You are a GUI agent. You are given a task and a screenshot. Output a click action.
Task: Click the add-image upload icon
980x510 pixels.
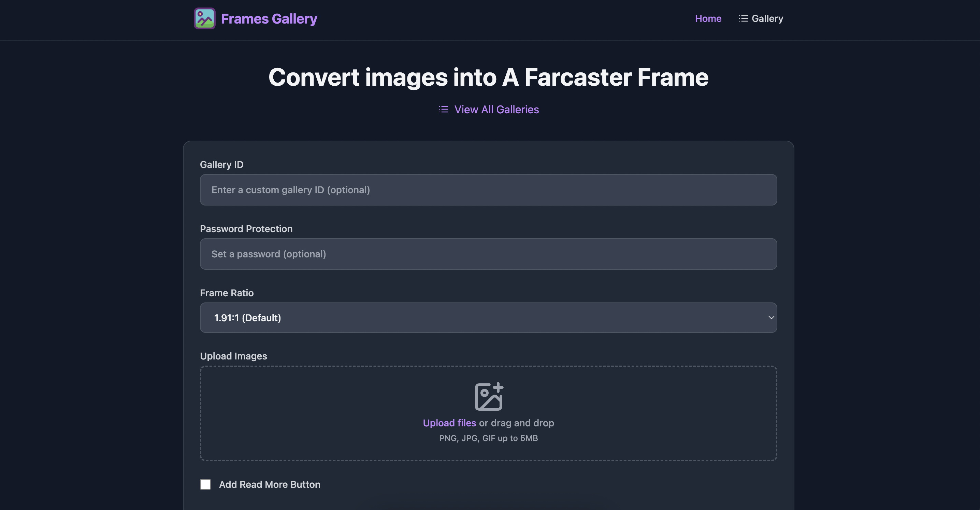(x=489, y=397)
